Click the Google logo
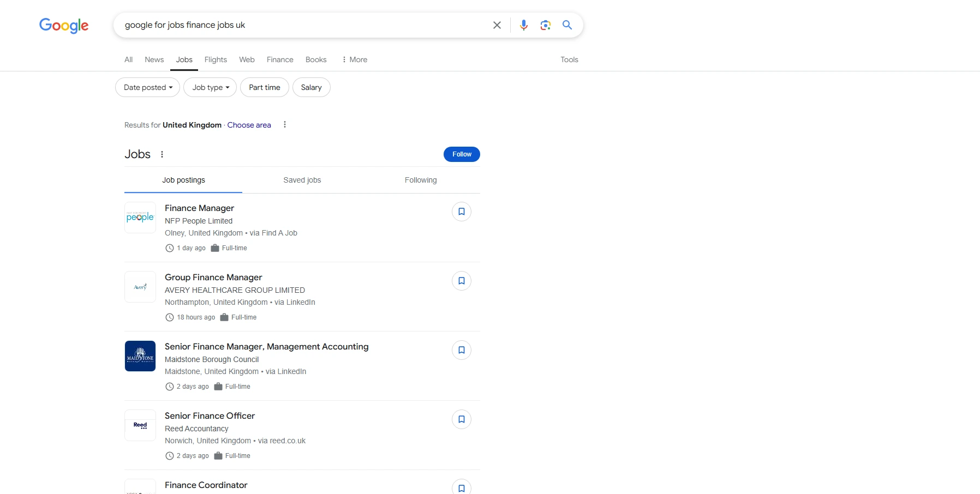 [x=64, y=26]
